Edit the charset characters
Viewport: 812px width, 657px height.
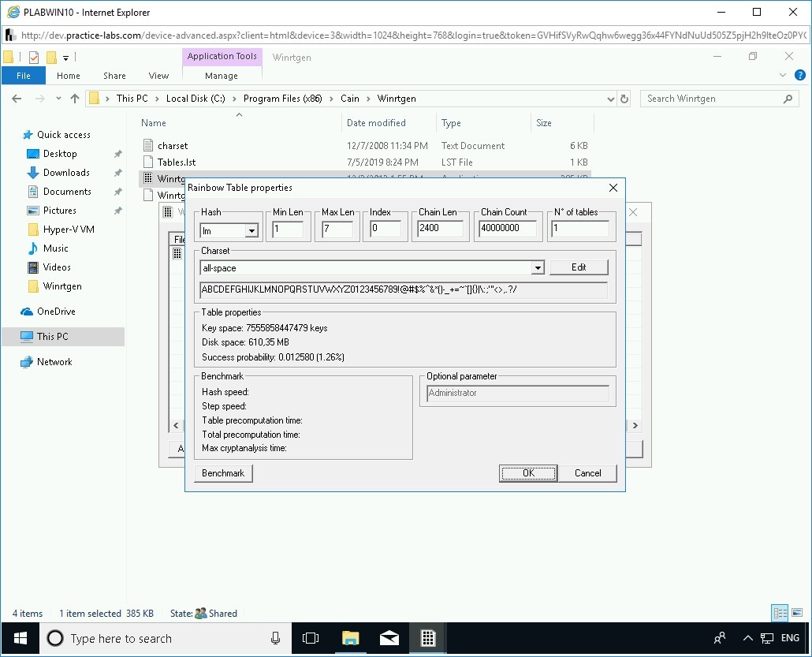(x=579, y=267)
